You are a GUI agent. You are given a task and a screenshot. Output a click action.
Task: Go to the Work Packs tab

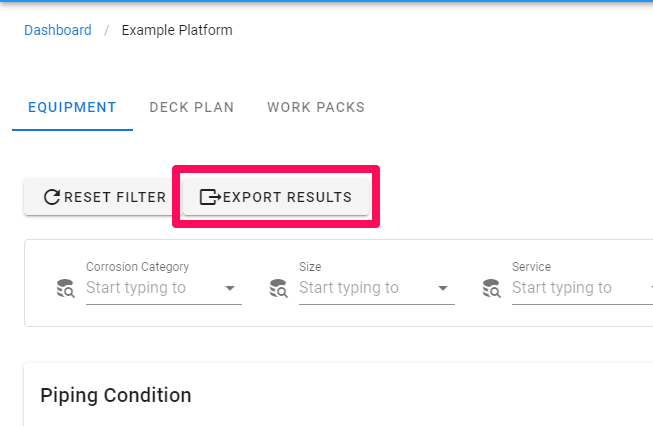point(316,108)
